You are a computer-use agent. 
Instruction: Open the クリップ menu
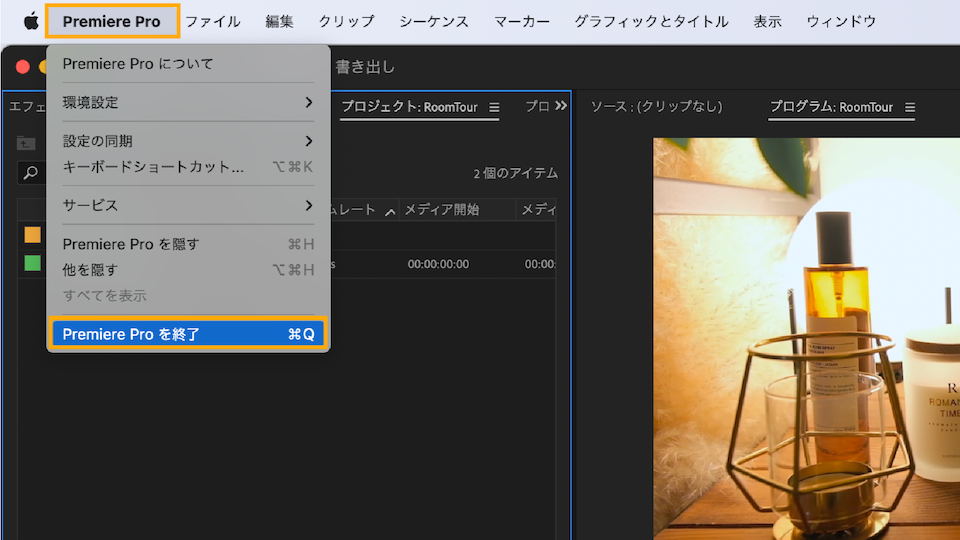pyautogui.click(x=346, y=21)
